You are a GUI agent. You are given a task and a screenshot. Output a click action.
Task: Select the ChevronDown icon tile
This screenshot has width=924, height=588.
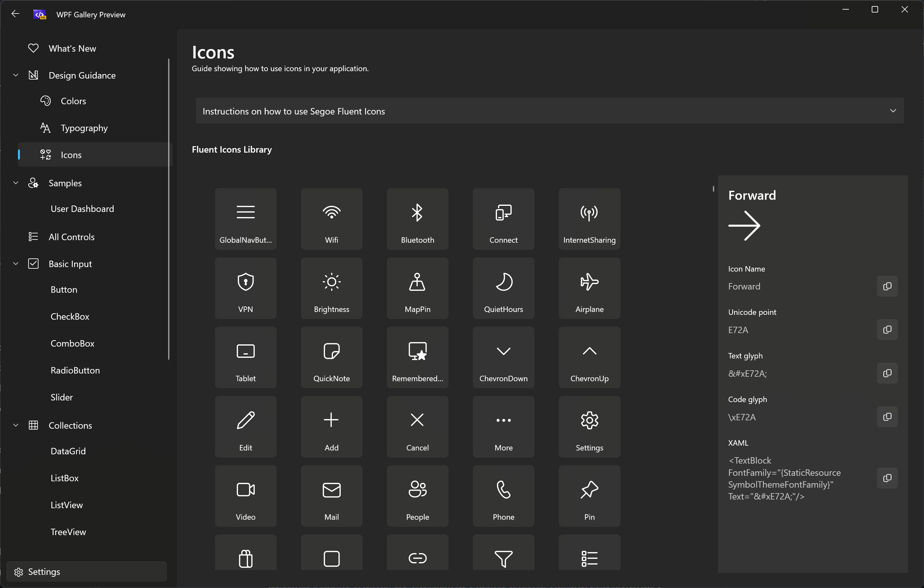pos(503,357)
